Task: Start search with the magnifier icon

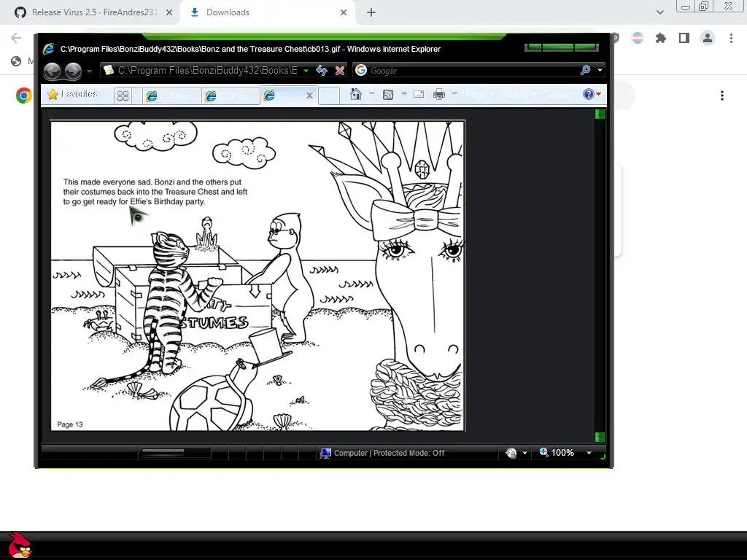Action: pyautogui.click(x=586, y=71)
